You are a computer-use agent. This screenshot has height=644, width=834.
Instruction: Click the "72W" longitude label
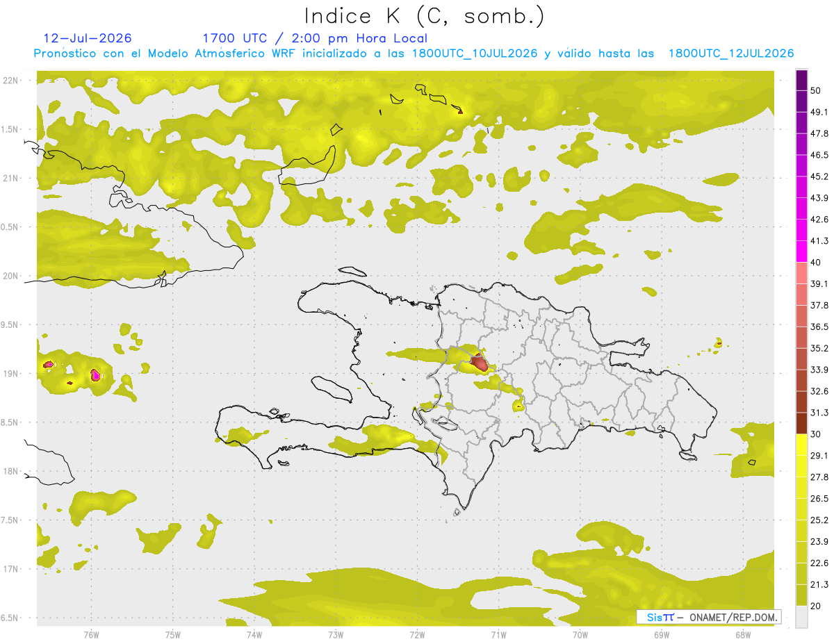pyautogui.click(x=417, y=634)
